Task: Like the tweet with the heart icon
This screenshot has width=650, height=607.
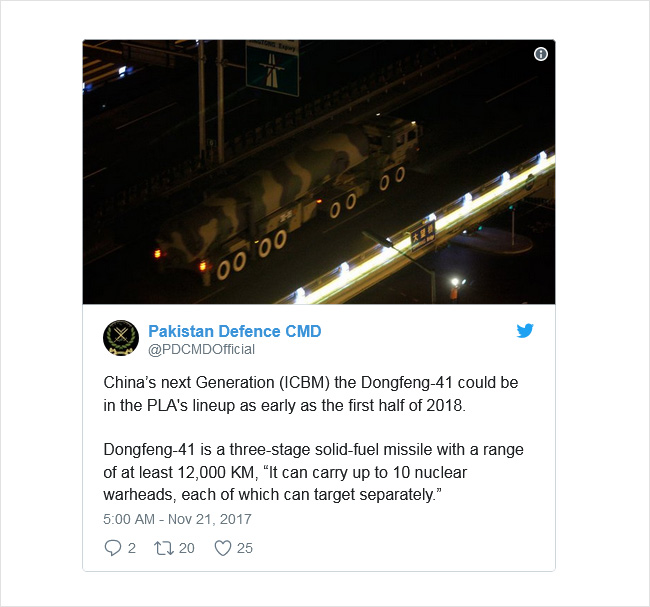Action: (x=223, y=548)
